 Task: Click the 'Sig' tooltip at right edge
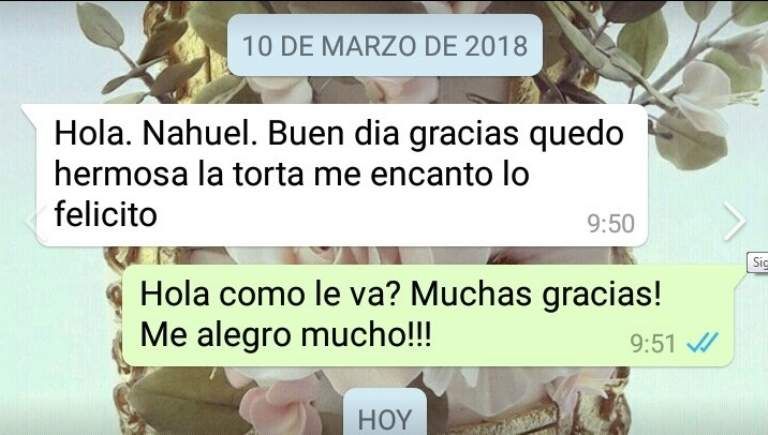coord(758,263)
